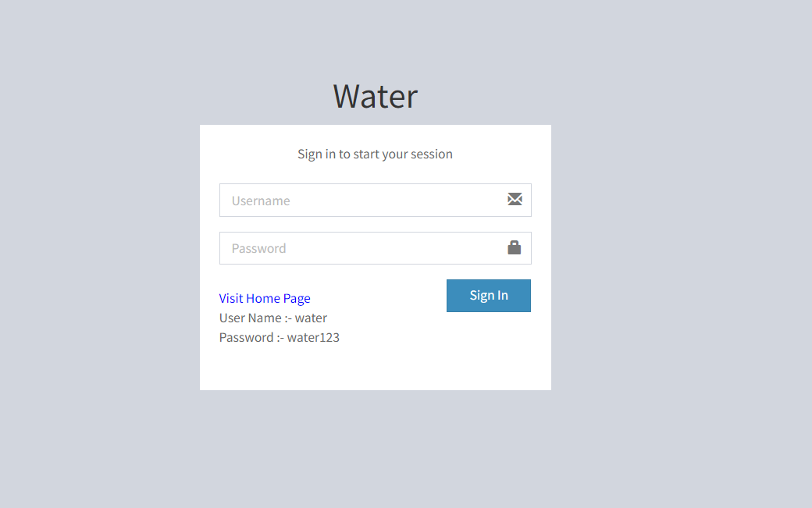This screenshot has height=508, width=812.
Task: Follow the blue Visit Home Page hyperlink
Action: point(265,298)
